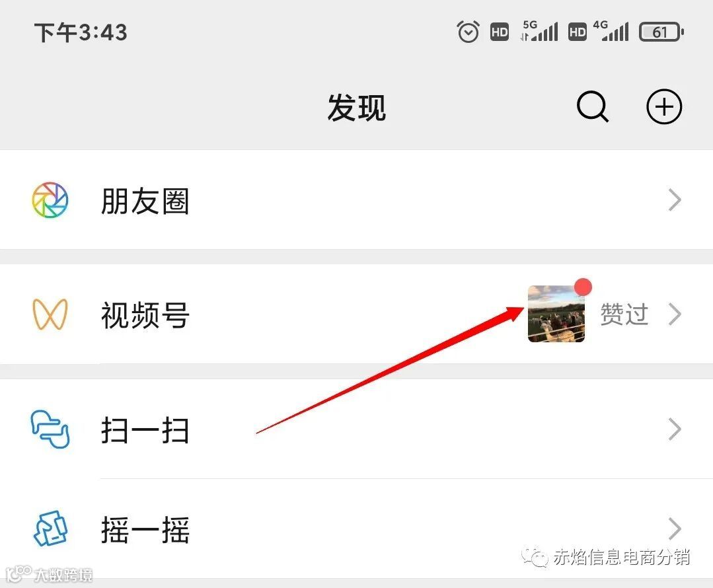Tap the 5G signal strength icon

pyautogui.click(x=539, y=31)
